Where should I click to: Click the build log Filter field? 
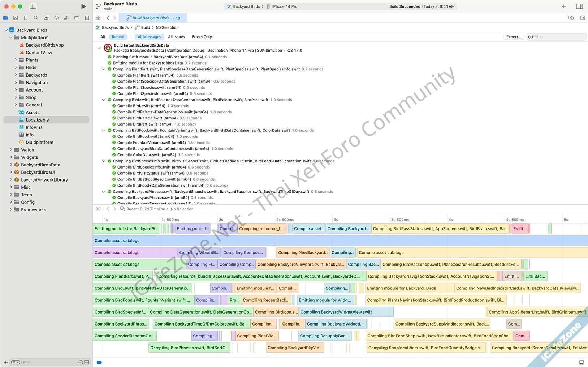tap(559, 37)
